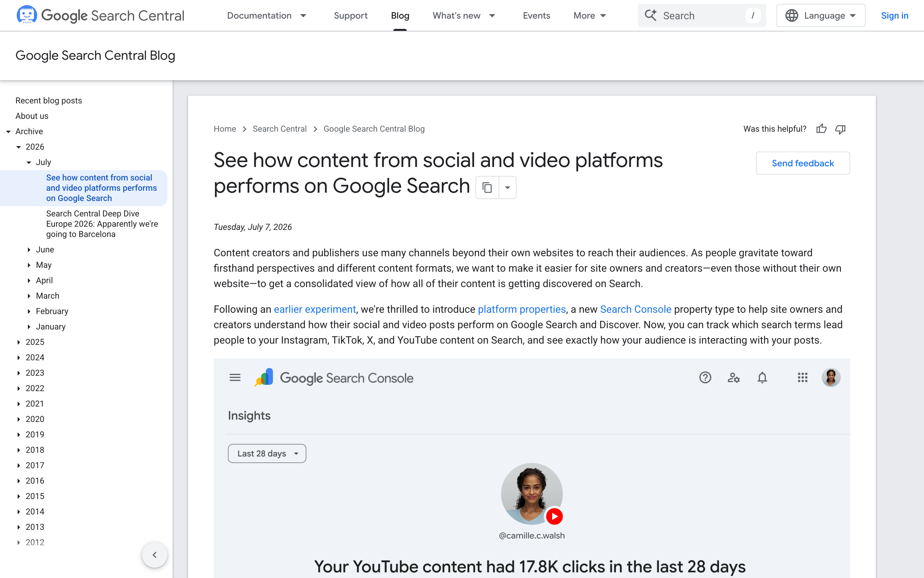924x578 pixels.
Task: Click the YouTube play badge on the profile
Action: point(554,516)
